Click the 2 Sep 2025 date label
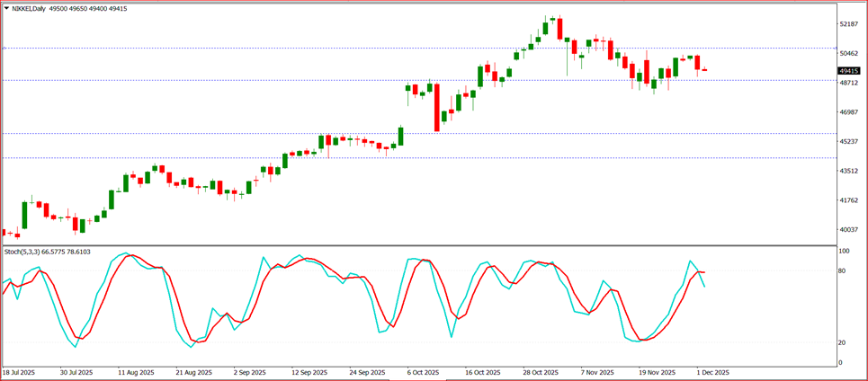Screen dimensions: 868x381 click(249, 371)
